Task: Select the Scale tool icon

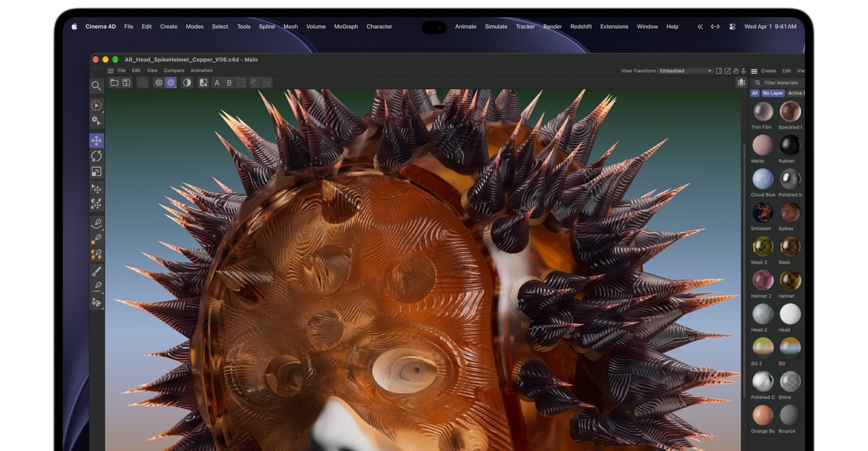Action: pos(96,172)
